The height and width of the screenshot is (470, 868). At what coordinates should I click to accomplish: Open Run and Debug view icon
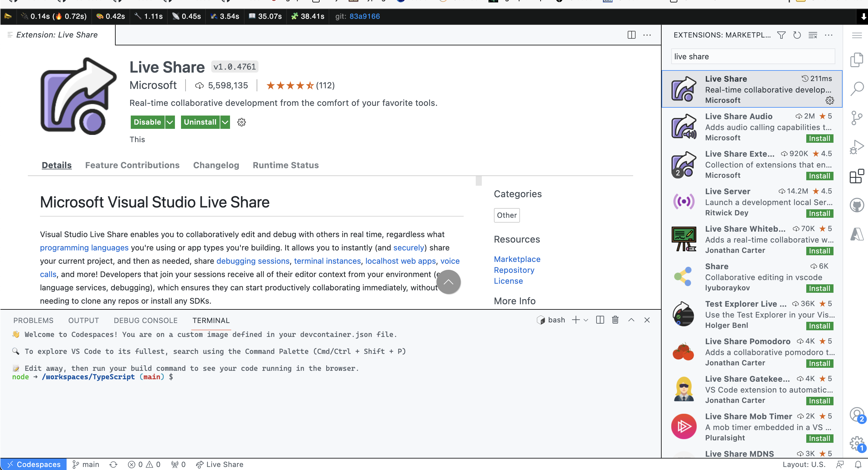(856, 147)
